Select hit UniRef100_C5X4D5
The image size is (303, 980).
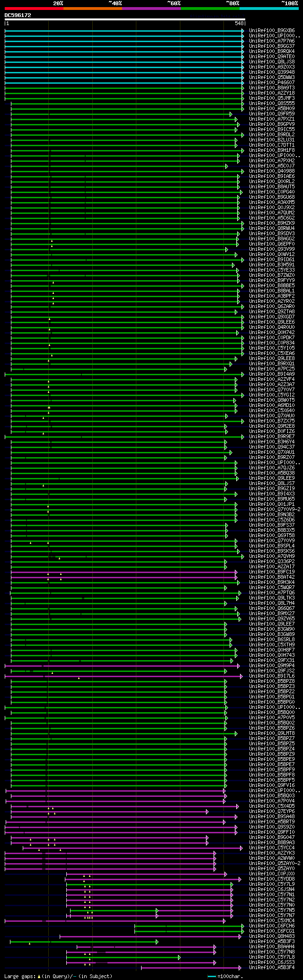(272, 806)
